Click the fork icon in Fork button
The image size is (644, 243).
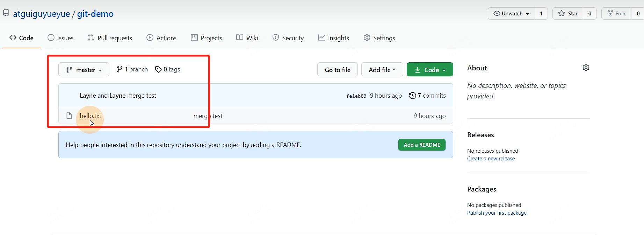coord(610,13)
